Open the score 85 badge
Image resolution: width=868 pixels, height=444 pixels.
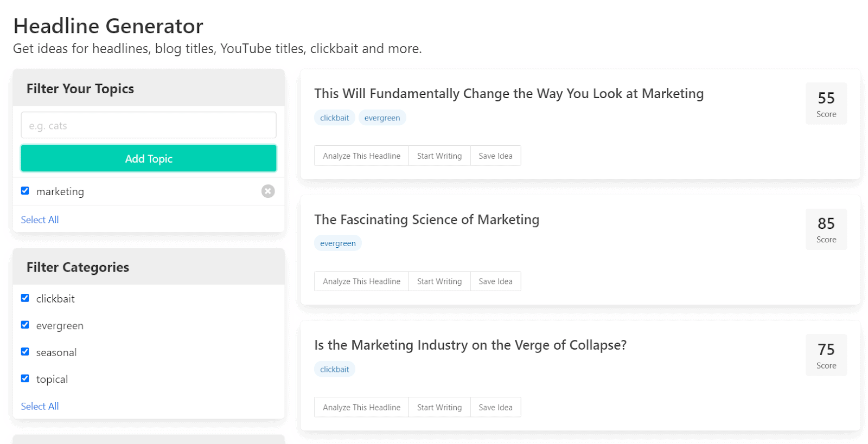(826, 229)
